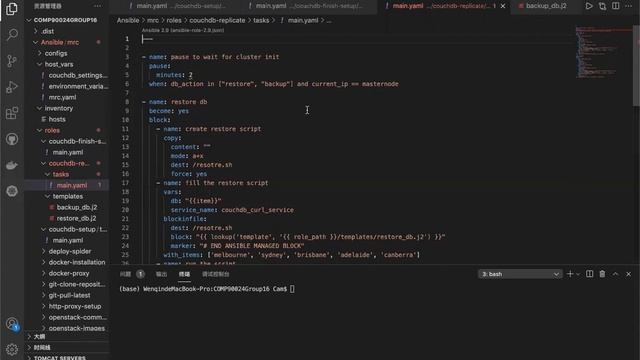Click the main.yaml breadcrumb segment
This screenshot has height=360, width=640.
pos(302,20)
